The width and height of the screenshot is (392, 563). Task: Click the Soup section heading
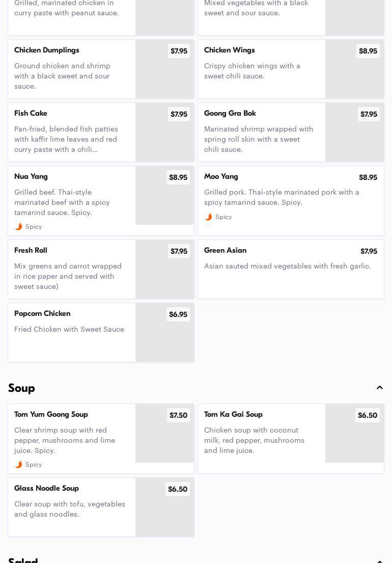point(21,388)
